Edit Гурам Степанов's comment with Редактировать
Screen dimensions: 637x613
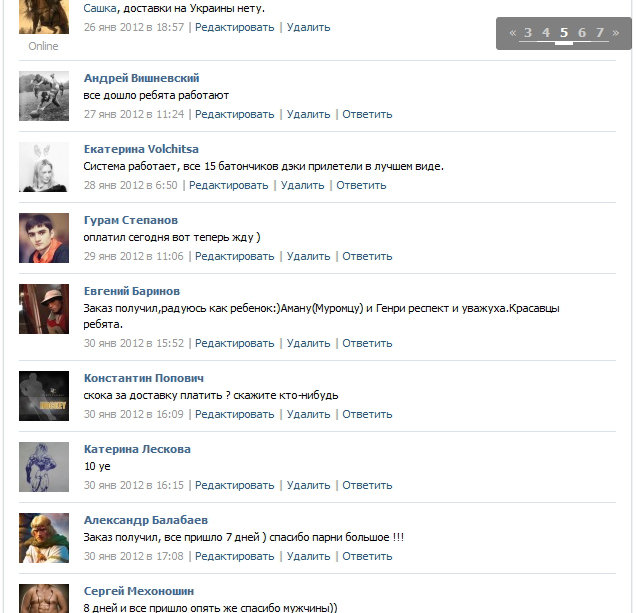point(234,256)
